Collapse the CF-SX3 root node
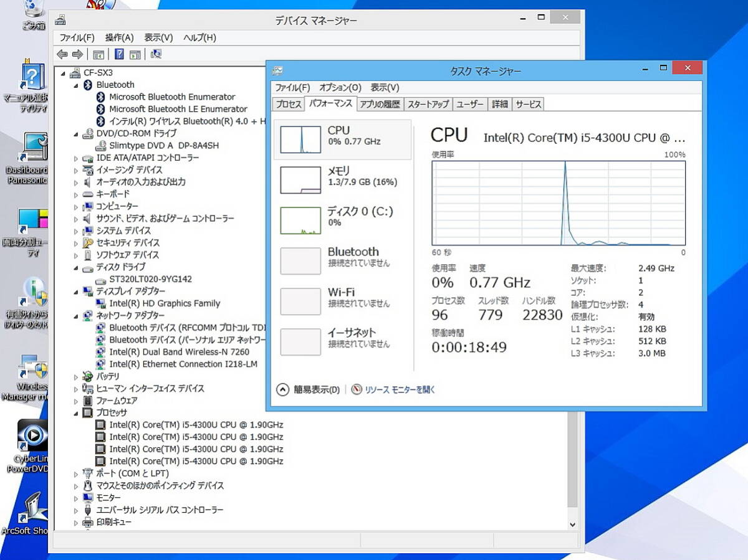The width and height of the screenshot is (748, 560). coord(63,73)
